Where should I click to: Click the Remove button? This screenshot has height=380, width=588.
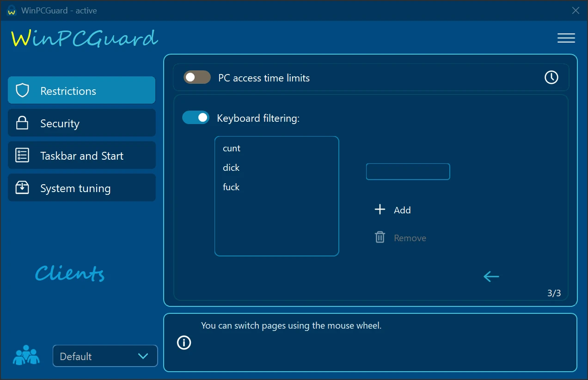pyautogui.click(x=400, y=237)
